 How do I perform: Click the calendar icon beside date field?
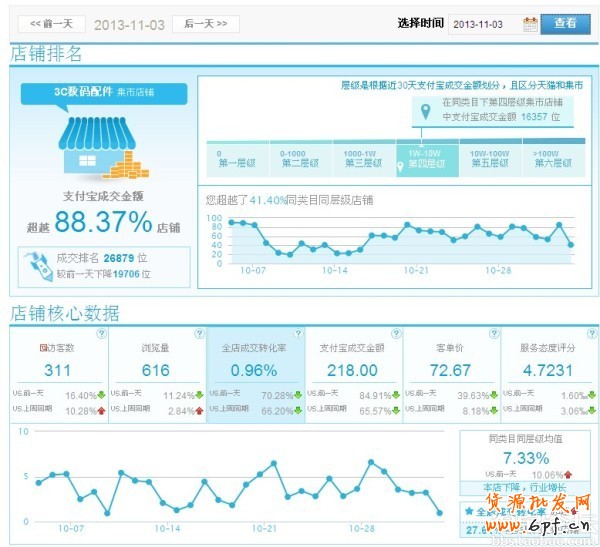coord(530,23)
